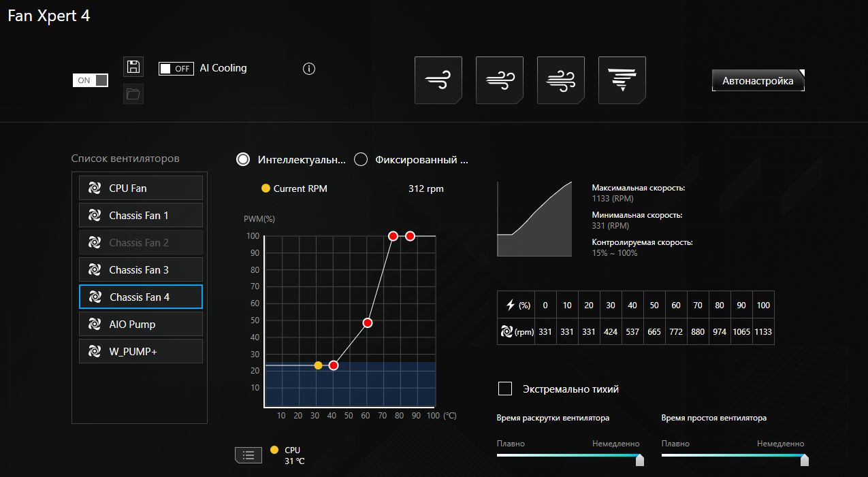Click the fan speed curve thumbnail graph

tap(534, 219)
